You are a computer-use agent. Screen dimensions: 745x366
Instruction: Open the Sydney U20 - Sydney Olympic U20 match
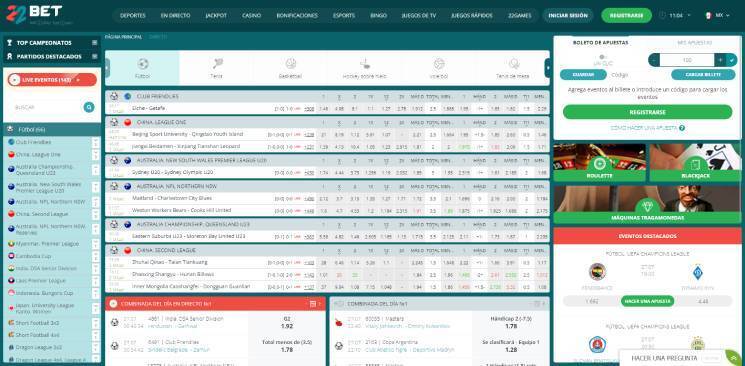pyautogui.click(x=172, y=172)
